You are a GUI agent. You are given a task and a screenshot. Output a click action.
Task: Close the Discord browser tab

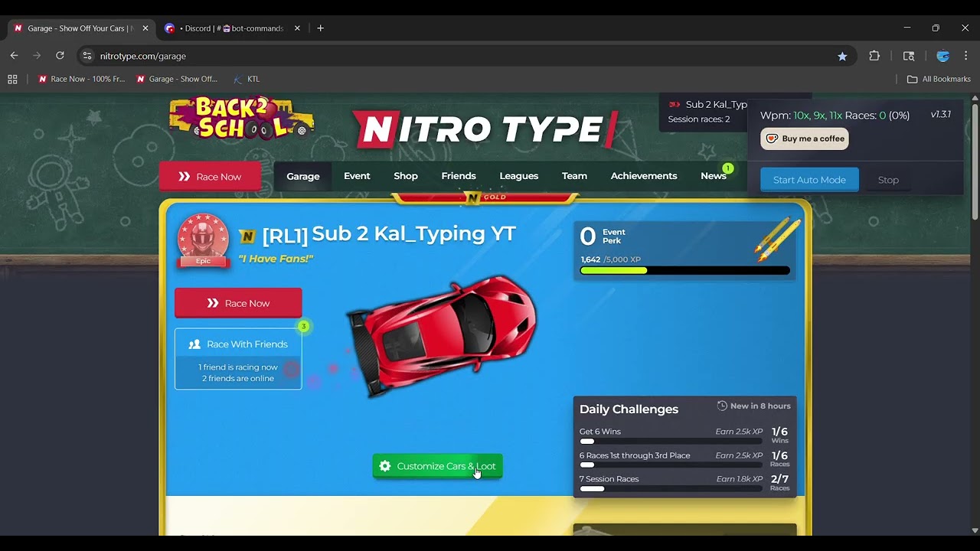pyautogui.click(x=297, y=28)
